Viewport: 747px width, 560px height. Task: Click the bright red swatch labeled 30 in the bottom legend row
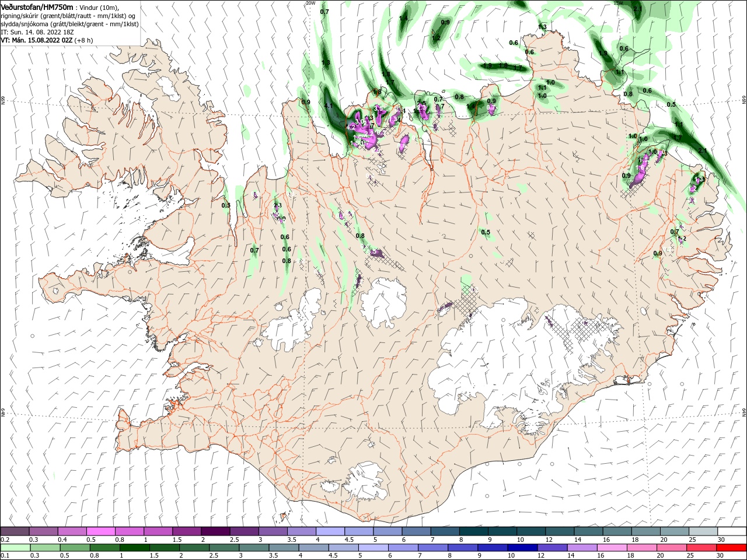(732, 548)
